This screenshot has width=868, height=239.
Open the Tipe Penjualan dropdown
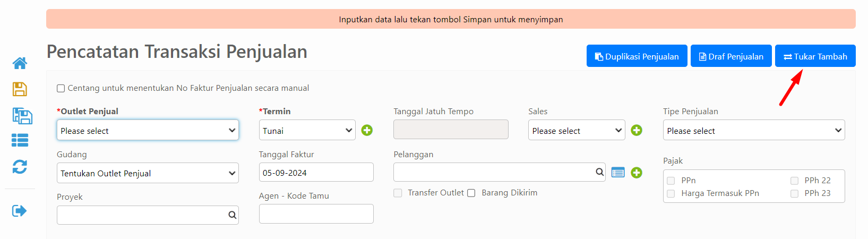tap(754, 130)
